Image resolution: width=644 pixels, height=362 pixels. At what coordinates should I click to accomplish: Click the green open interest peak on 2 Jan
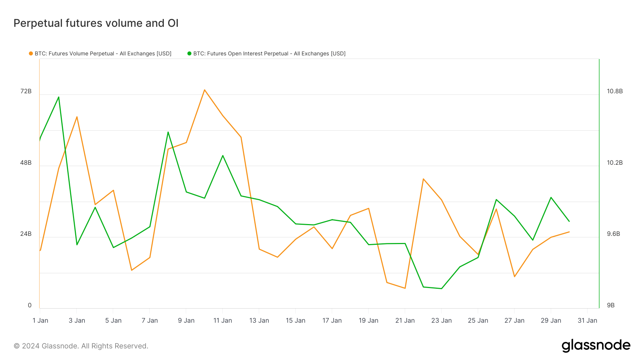coord(59,97)
